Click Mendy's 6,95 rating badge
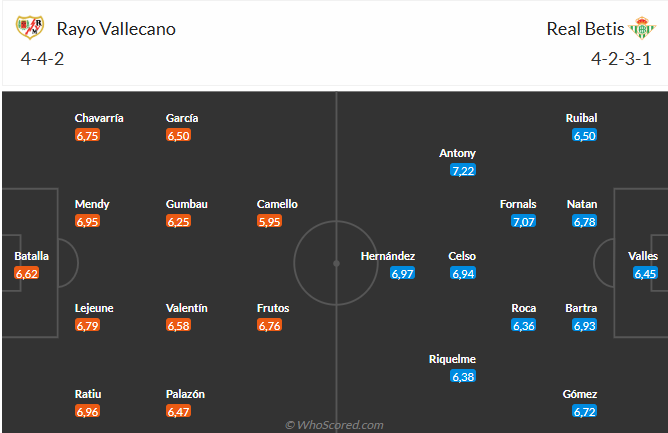This screenshot has width=668, height=433. pos(87,221)
